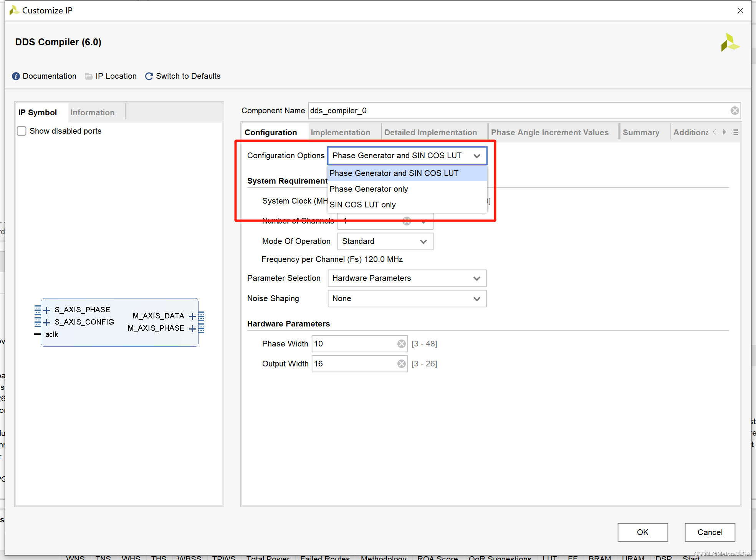Image resolution: width=756 pixels, height=560 pixels.
Task: Open the Documentation info icon
Action: coord(16,76)
